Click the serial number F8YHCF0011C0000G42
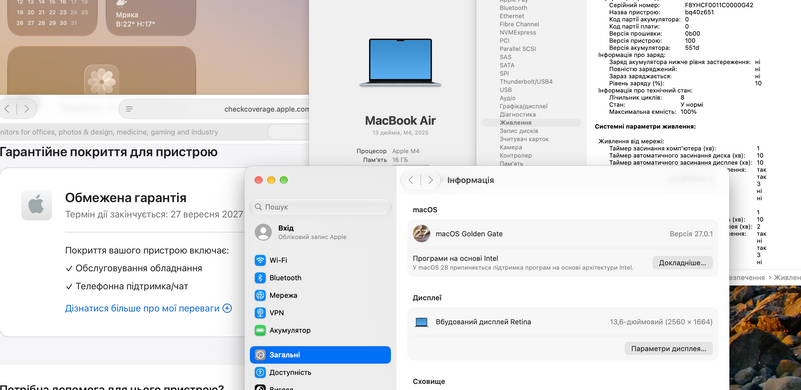Screen dimensions: 801x390 pos(719,5)
